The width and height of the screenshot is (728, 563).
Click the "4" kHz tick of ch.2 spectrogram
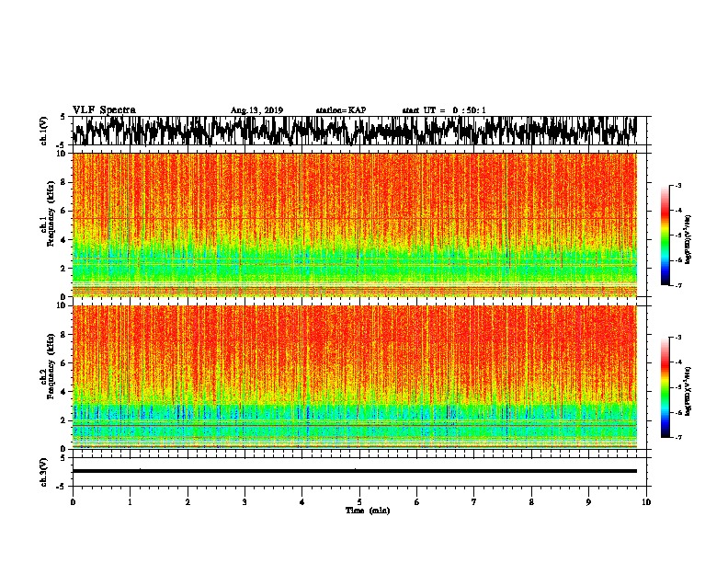point(63,392)
